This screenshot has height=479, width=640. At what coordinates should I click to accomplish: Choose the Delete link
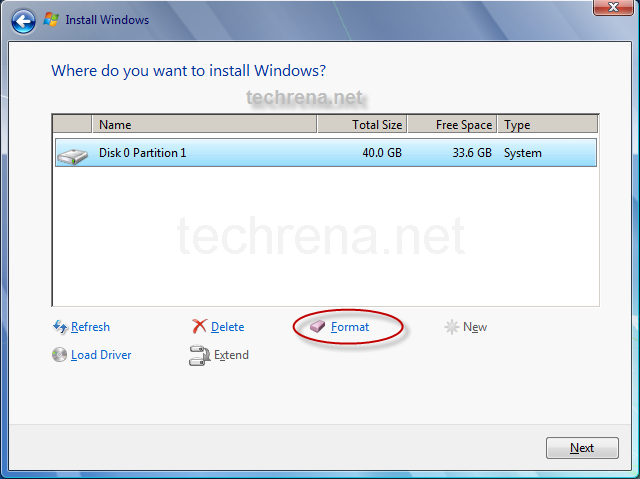pyautogui.click(x=227, y=327)
